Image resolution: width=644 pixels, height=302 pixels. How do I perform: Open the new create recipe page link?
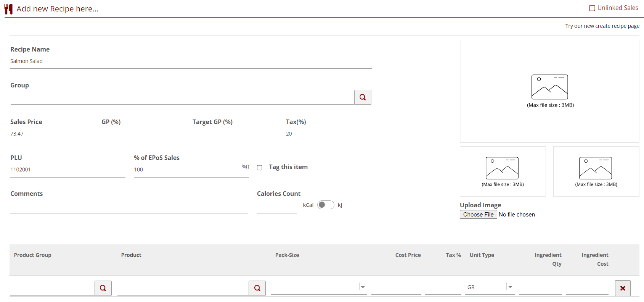point(602,26)
